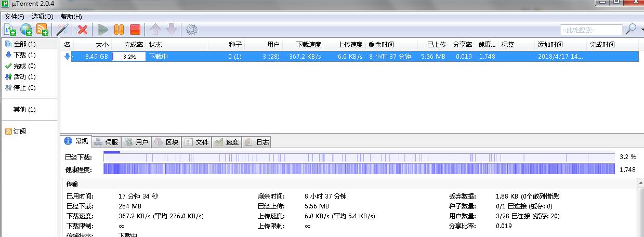This screenshot has width=644, height=237.
Task: Click the 367.2 KB/s download speed cell
Action: 305,56
